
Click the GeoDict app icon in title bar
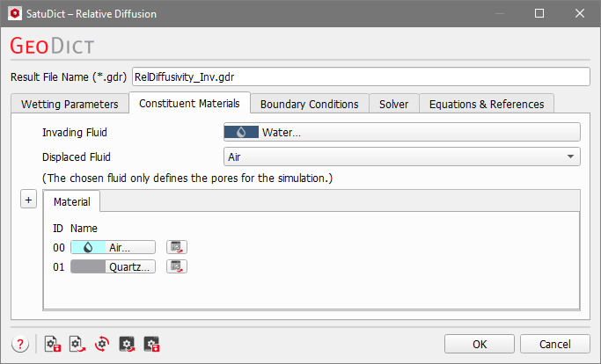coord(15,13)
